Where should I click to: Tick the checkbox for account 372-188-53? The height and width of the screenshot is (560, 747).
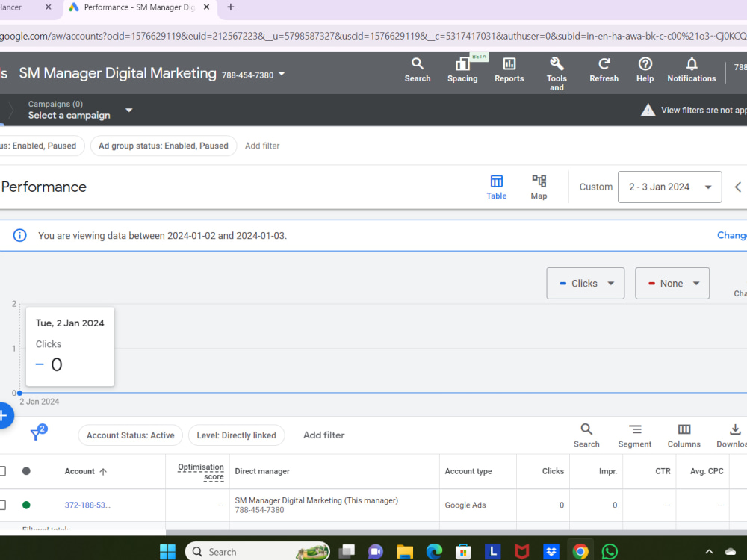click(2, 505)
